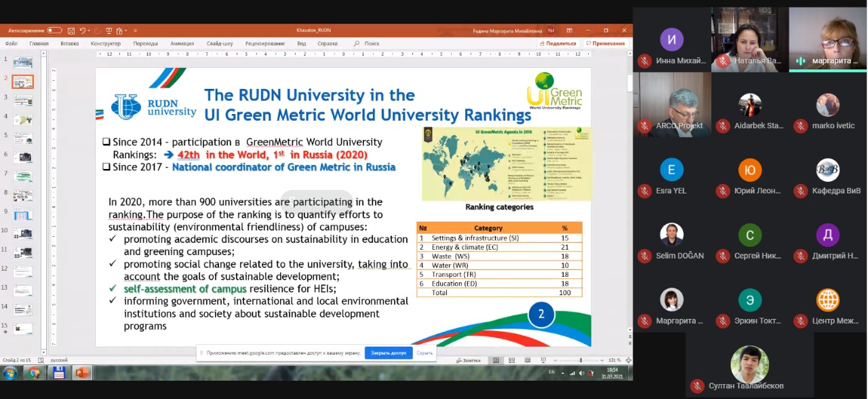868x399 pixels.
Task: Save the presentation with the floppy disk icon
Action: click(x=71, y=31)
